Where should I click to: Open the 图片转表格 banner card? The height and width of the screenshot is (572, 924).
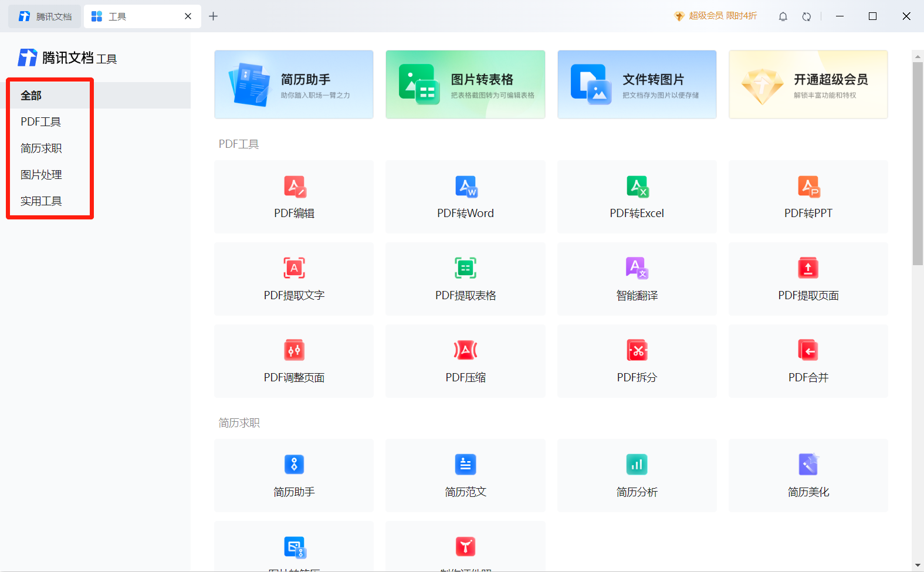(x=465, y=84)
